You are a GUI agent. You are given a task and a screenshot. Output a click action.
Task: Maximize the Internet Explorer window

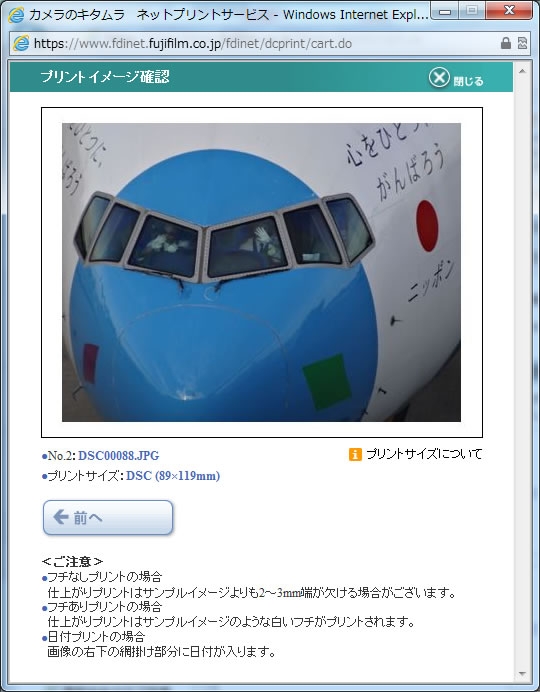click(472, 11)
